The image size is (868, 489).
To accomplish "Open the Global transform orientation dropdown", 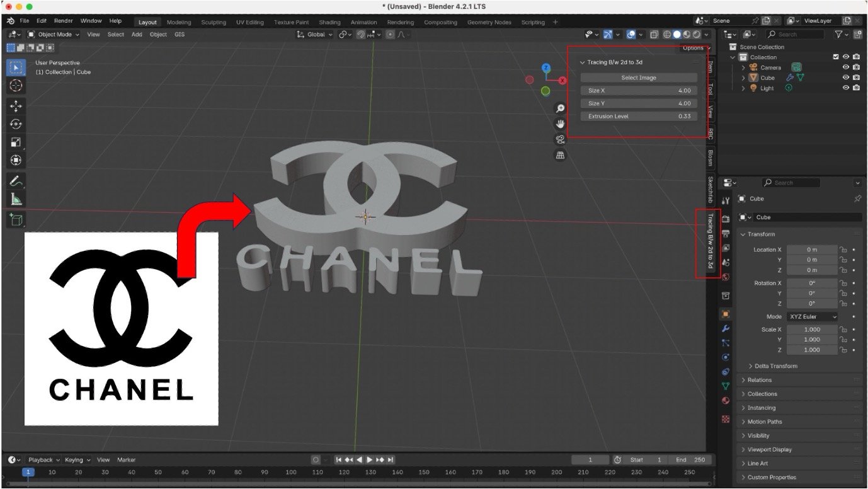I will [x=316, y=35].
